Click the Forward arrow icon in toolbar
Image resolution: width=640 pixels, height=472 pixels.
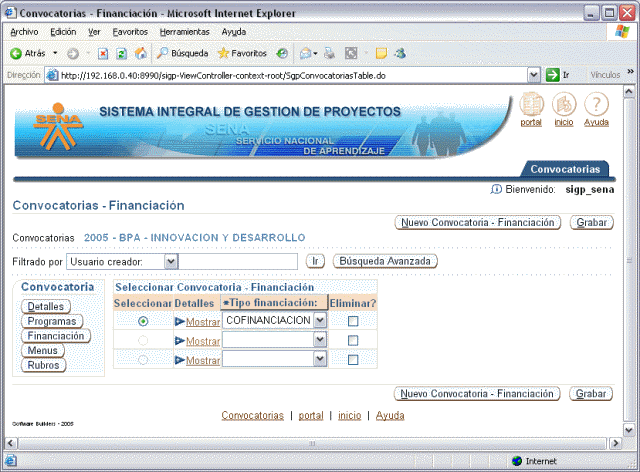[73, 53]
